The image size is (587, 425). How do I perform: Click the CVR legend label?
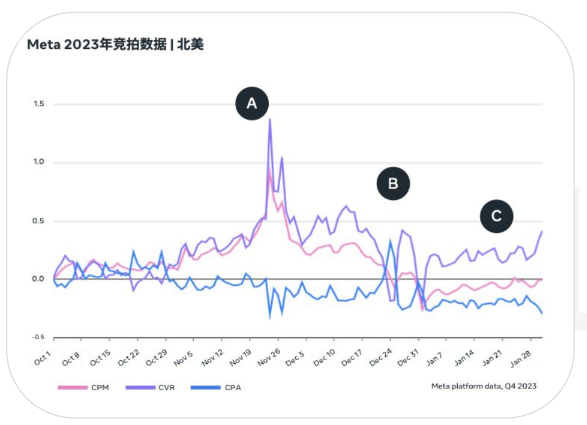(167, 388)
